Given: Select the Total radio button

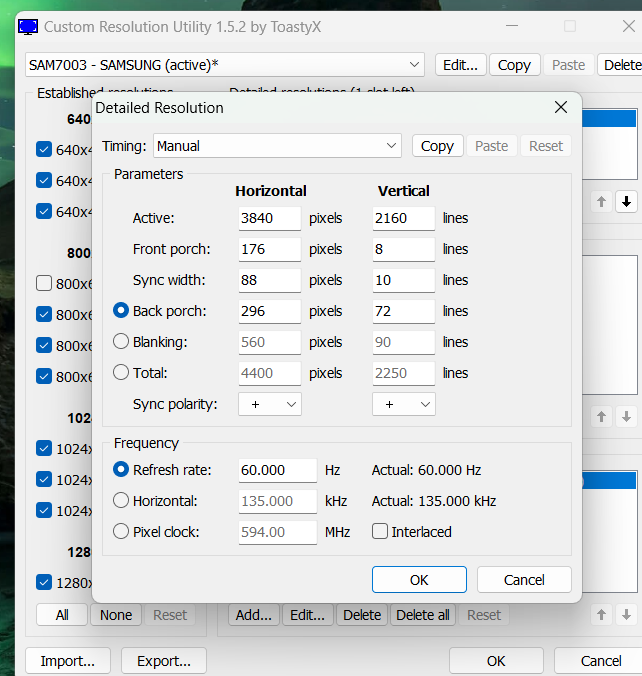Looking at the screenshot, I should coord(122,373).
